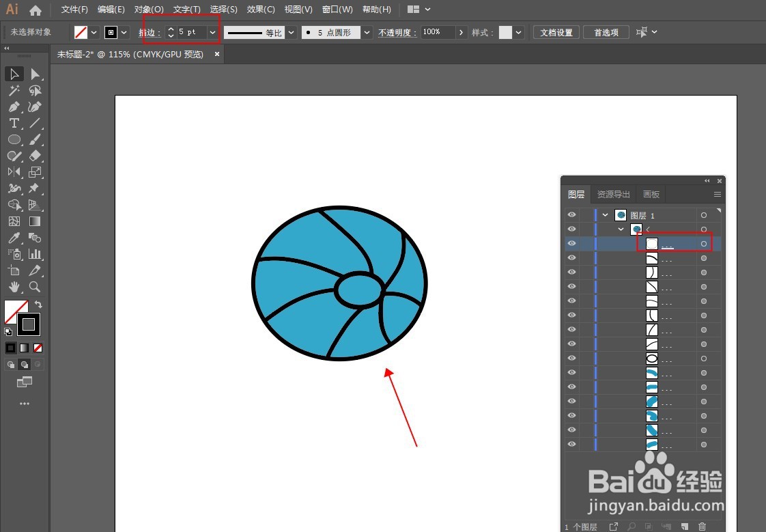Open the fill color dropdown arrow
The height and width of the screenshot is (532, 766).
pos(94,33)
